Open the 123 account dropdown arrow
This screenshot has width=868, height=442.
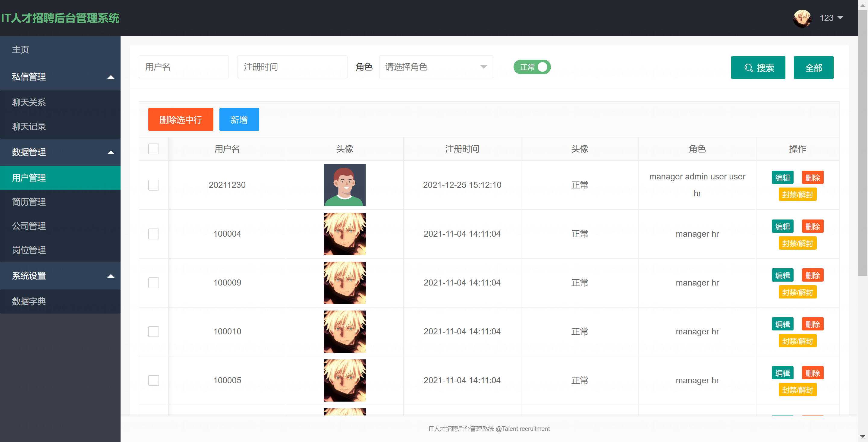840,17
